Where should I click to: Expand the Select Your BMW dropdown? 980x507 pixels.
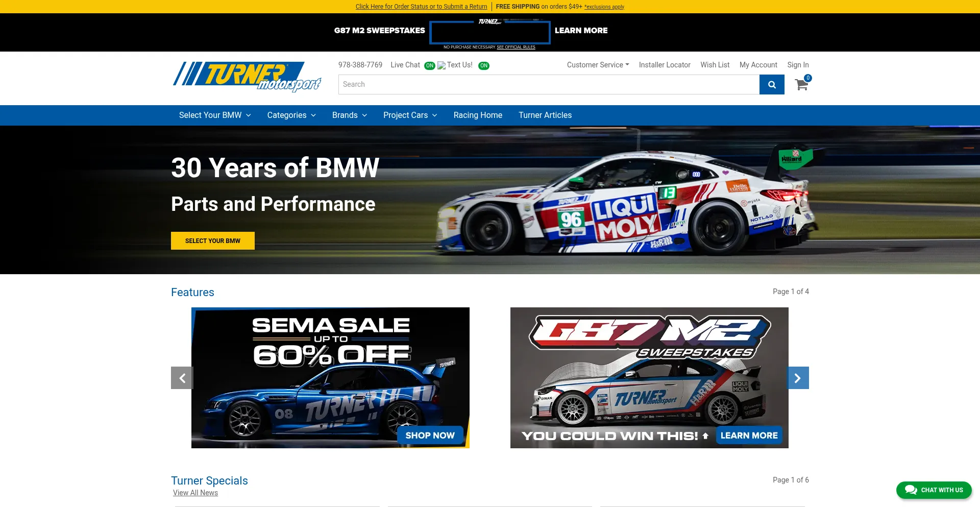click(x=214, y=115)
